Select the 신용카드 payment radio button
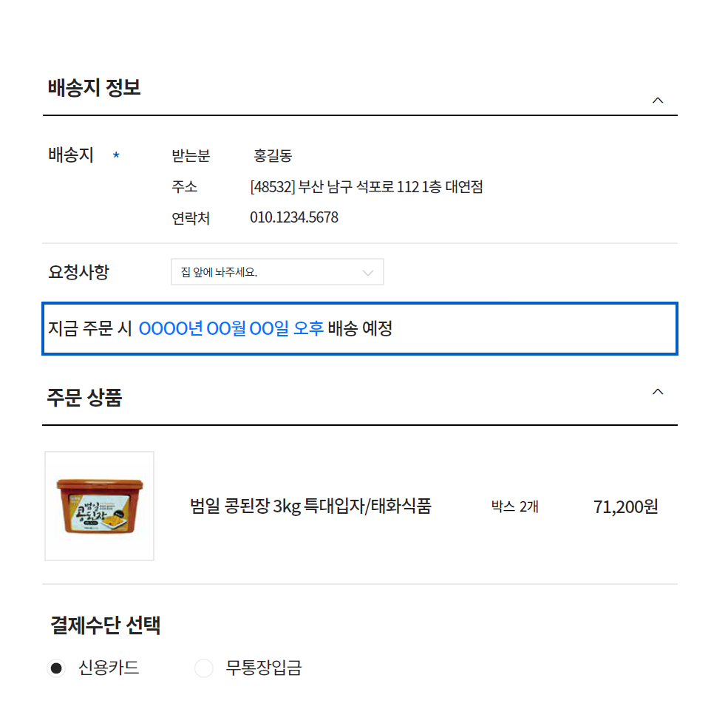Viewport: 728px width, 709px height. pos(55,669)
